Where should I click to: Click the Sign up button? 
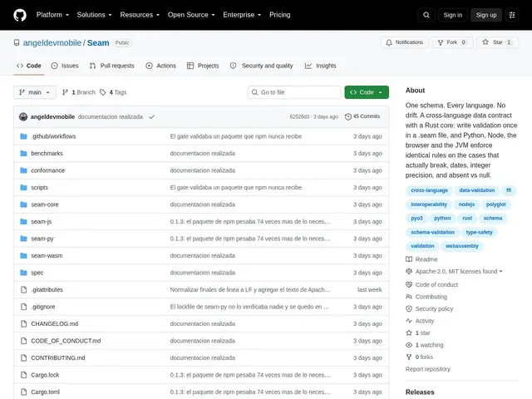click(485, 15)
